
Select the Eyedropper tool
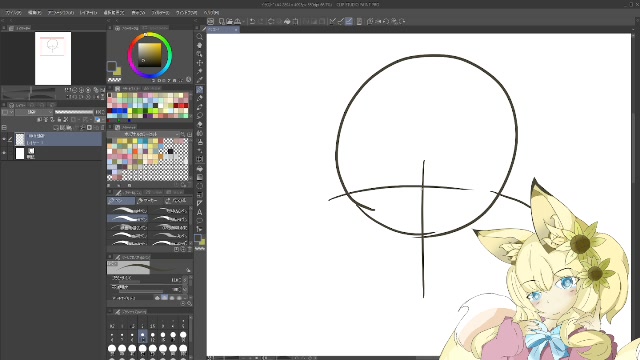(x=200, y=80)
